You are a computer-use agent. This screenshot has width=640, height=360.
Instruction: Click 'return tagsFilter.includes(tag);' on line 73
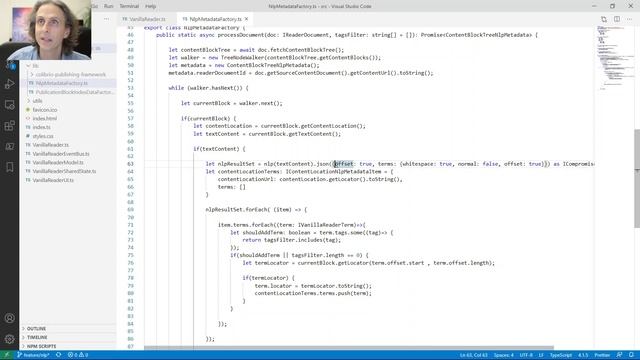click(x=291, y=240)
